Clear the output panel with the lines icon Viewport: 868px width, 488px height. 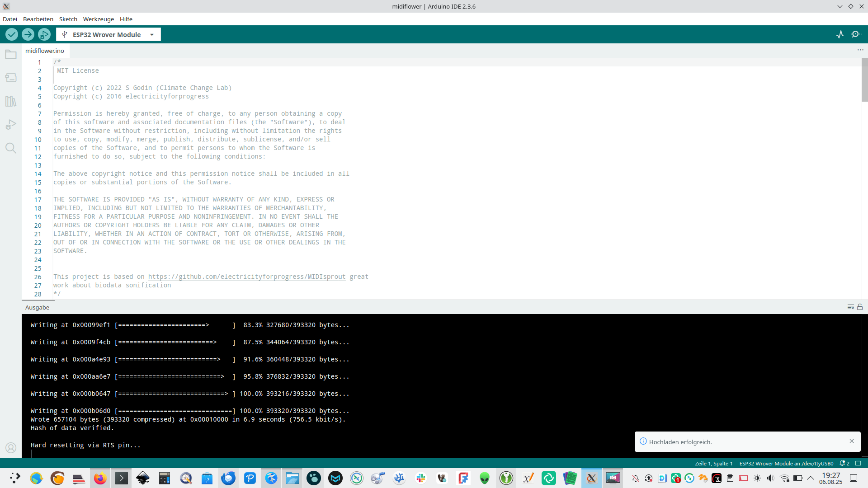850,307
